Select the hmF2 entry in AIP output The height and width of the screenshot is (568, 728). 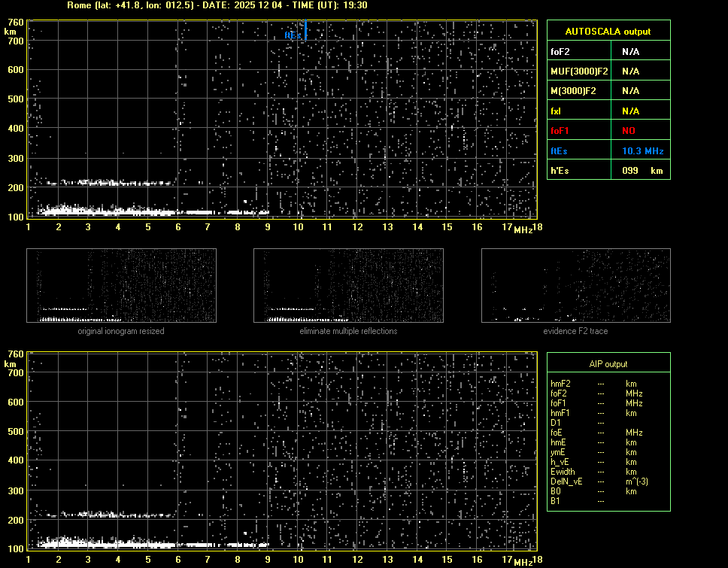(x=560, y=384)
